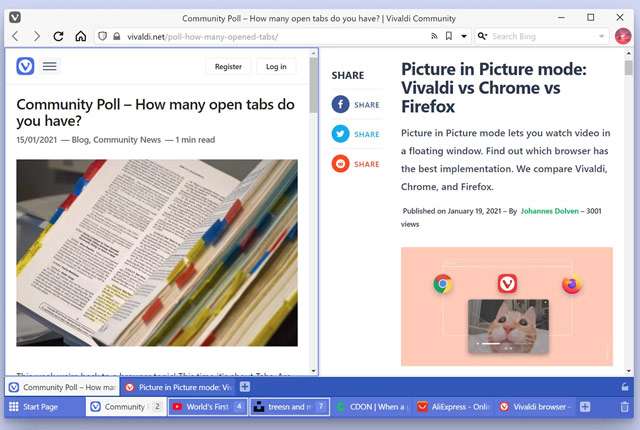
Task: Click the Reddit SHARE text label
Action: (367, 164)
